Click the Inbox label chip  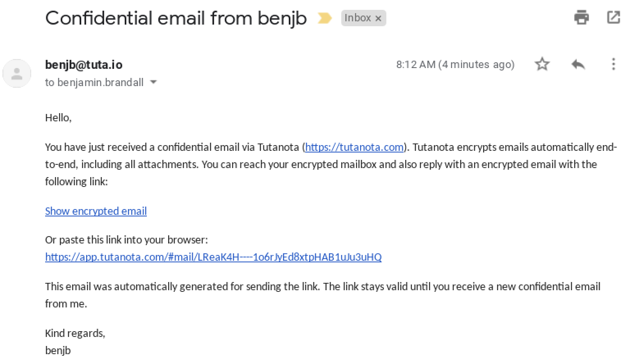point(358,18)
